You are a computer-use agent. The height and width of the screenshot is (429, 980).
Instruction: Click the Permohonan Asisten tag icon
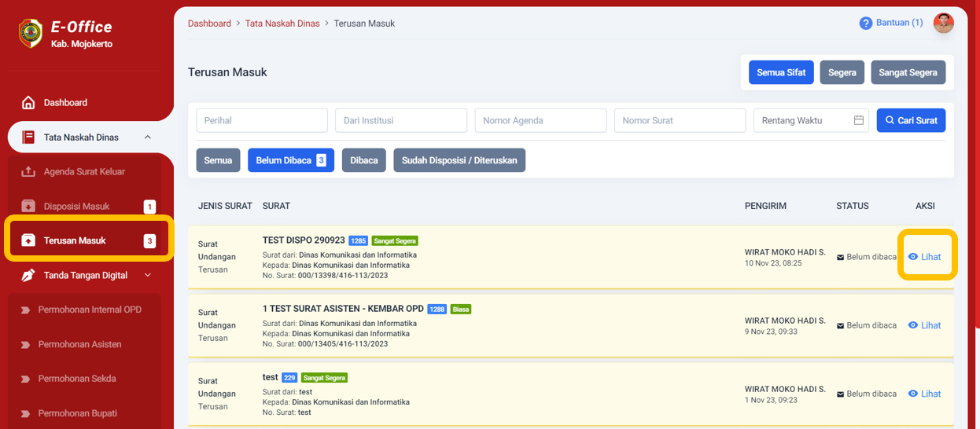coord(25,345)
